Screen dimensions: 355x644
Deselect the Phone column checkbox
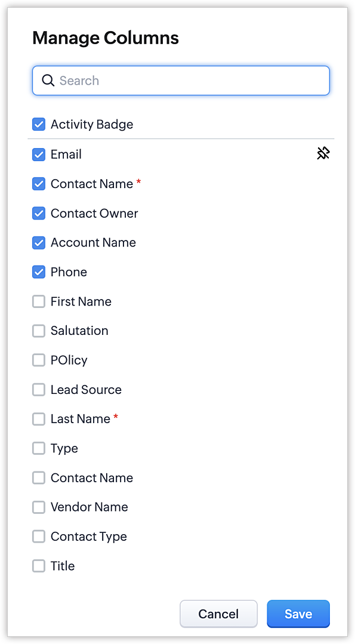39,272
